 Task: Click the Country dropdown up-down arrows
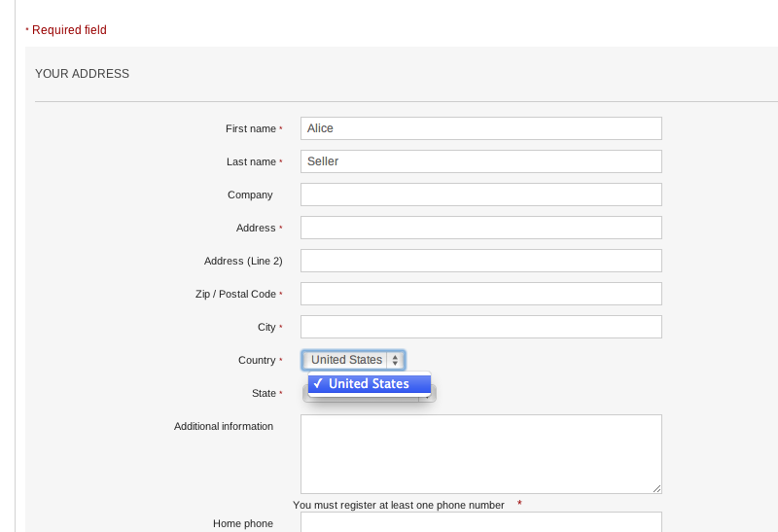pyautogui.click(x=395, y=360)
